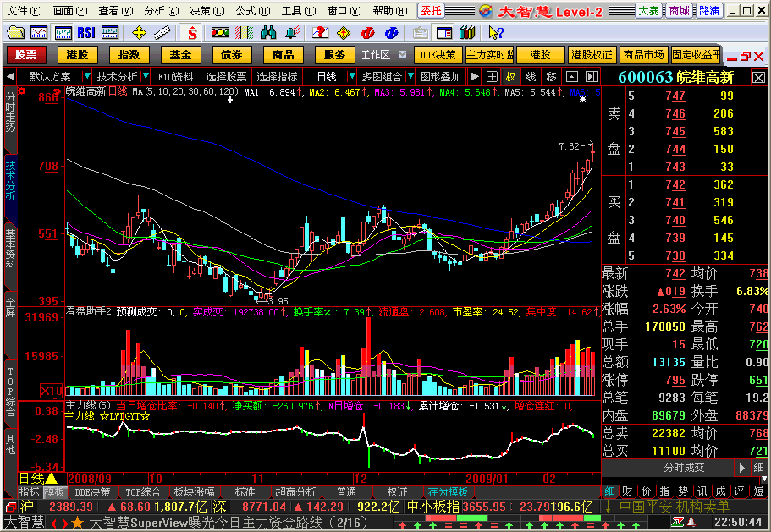The width and height of the screenshot is (771, 532).
Task: Click the crosshair grid icon in chart toolbar
Action: pyautogui.click(x=492, y=77)
